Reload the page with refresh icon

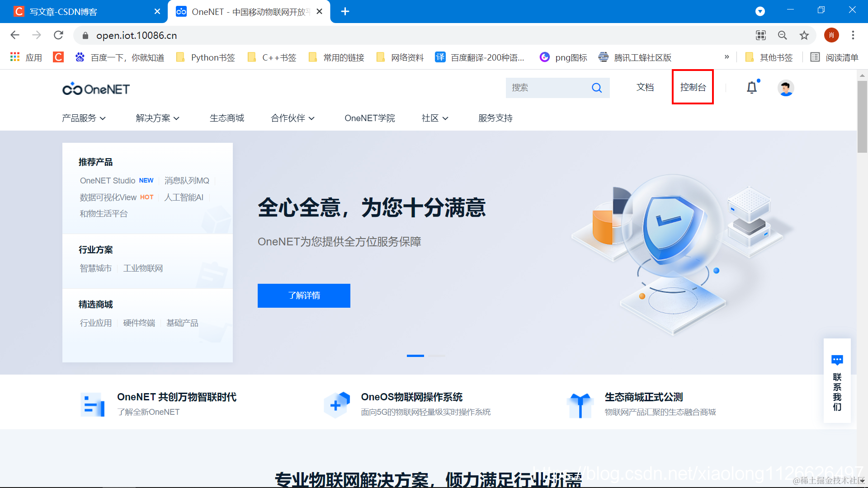pos(58,35)
